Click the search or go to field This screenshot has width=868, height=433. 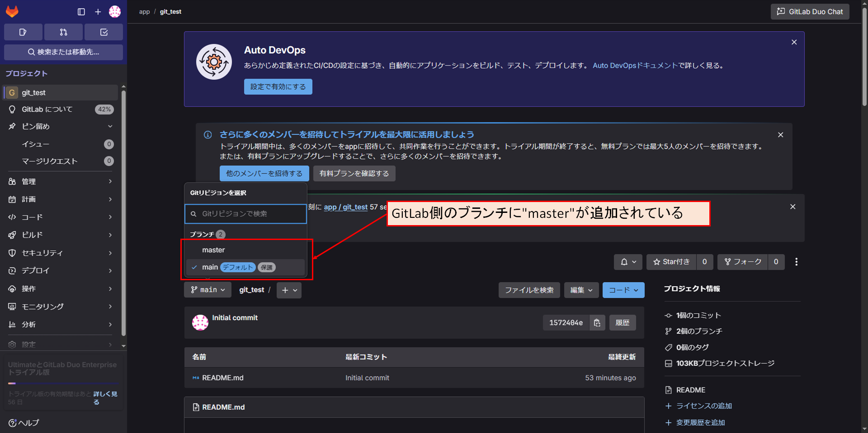63,52
